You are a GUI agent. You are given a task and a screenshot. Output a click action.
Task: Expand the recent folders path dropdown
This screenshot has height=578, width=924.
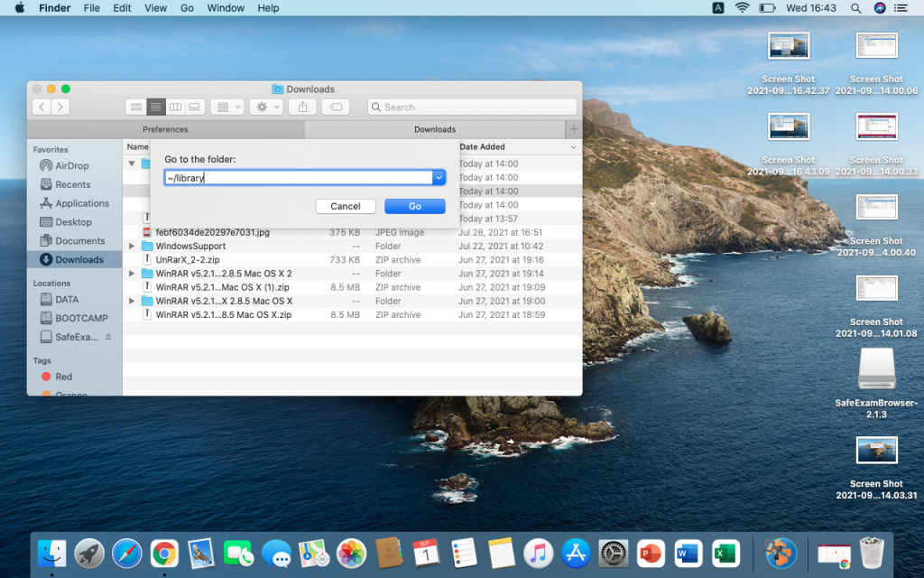[439, 178]
